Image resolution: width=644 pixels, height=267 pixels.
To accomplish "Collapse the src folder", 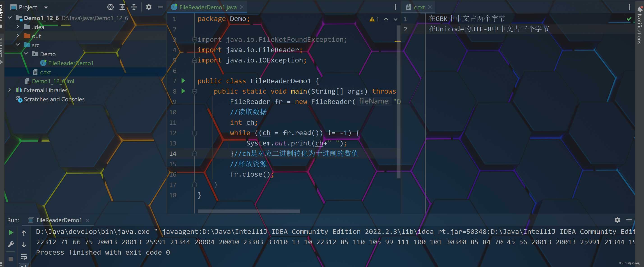I will [18, 45].
